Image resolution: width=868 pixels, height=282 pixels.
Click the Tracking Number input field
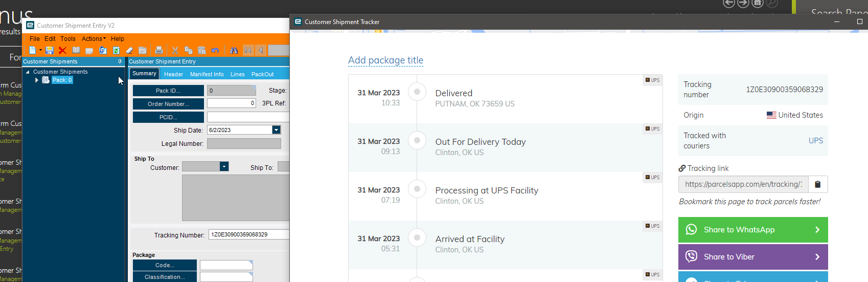pyautogui.click(x=249, y=234)
